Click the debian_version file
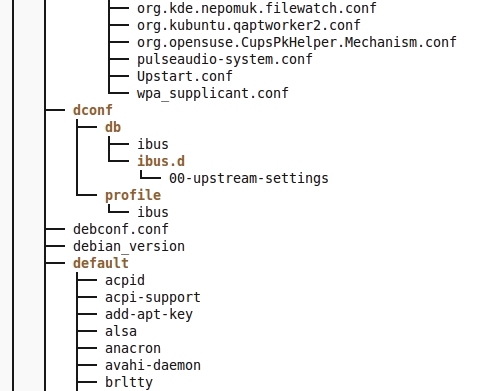This screenshot has height=391, width=491. (129, 246)
